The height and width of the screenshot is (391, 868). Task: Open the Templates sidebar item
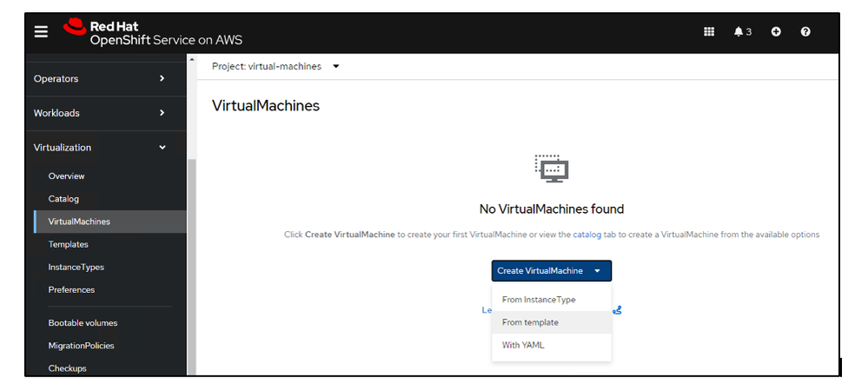pyautogui.click(x=69, y=245)
